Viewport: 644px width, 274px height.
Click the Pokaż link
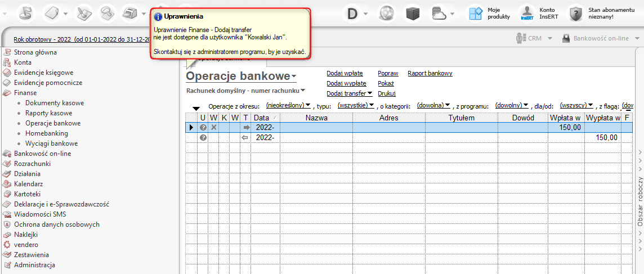tap(386, 83)
